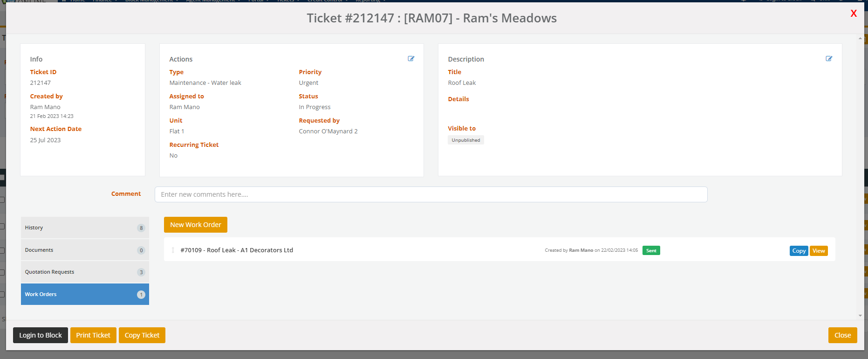The height and width of the screenshot is (359, 868).
Task: Click the status value 'In Progress'
Action: (314, 107)
